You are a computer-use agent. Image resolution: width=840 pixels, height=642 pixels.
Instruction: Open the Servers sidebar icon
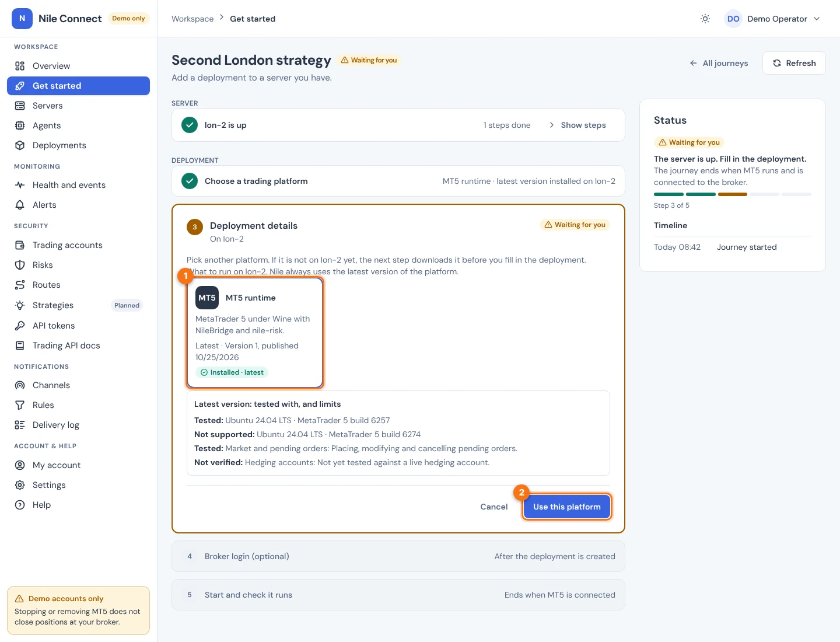tap(20, 106)
